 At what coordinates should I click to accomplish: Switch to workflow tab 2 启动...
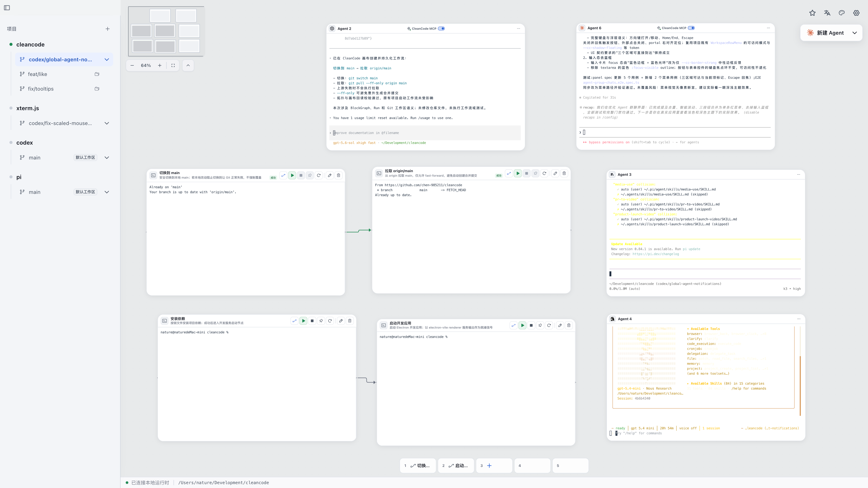pos(456,466)
